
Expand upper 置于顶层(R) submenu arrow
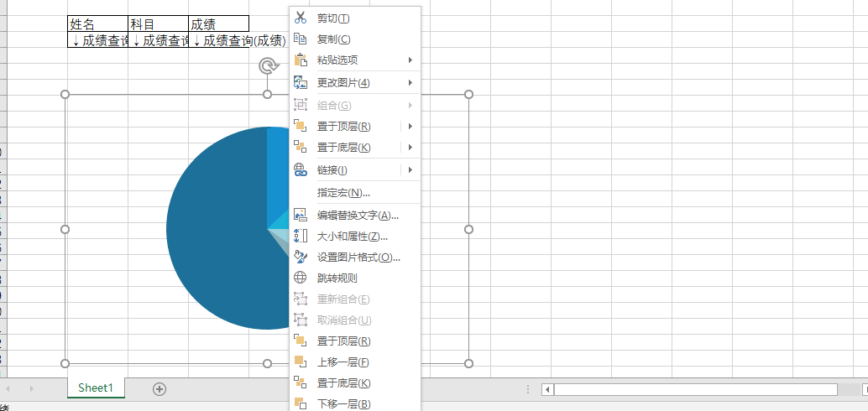point(410,126)
